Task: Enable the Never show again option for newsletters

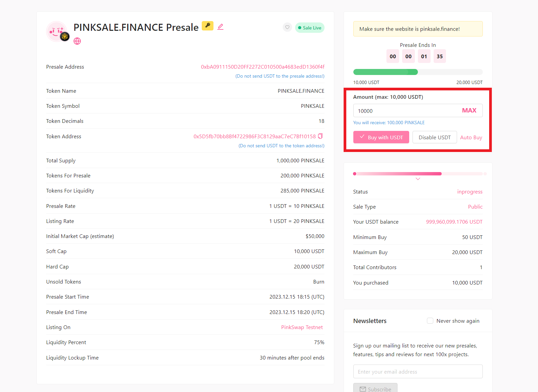Action: [x=430, y=320]
